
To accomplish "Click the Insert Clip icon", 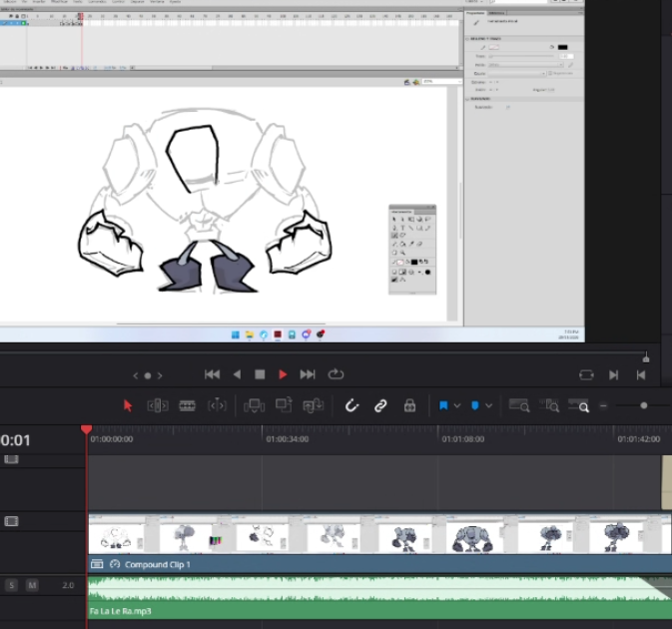I will tap(254, 405).
